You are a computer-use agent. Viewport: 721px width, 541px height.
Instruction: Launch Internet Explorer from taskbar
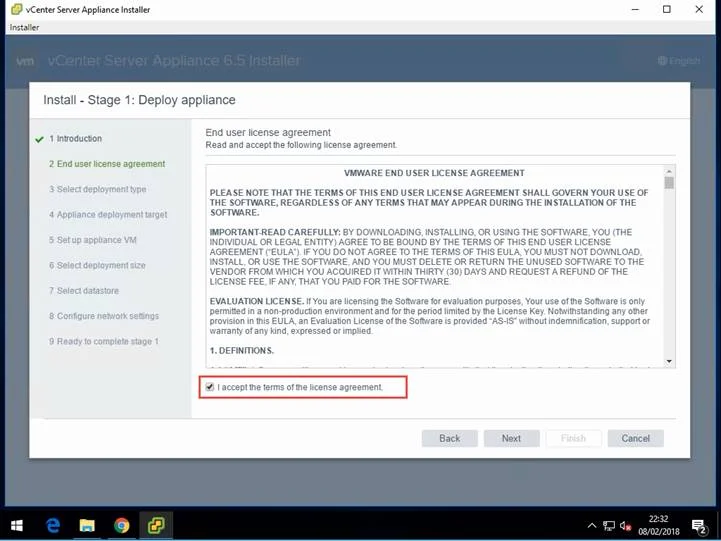pos(53,525)
